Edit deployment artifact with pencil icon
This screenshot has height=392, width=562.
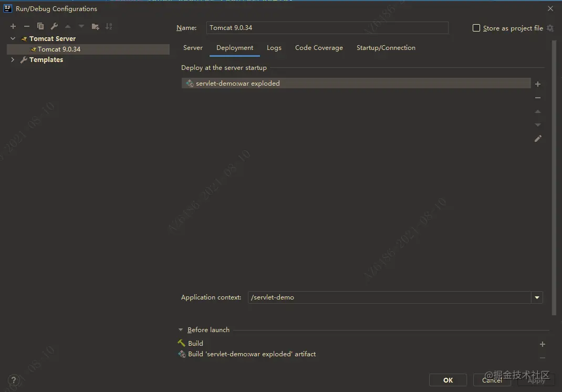coord(538,138)
